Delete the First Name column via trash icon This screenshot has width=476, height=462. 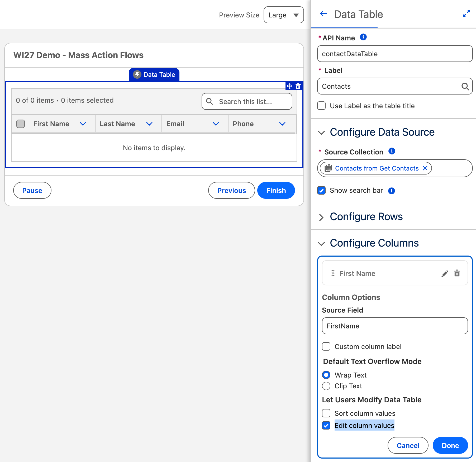457,273
